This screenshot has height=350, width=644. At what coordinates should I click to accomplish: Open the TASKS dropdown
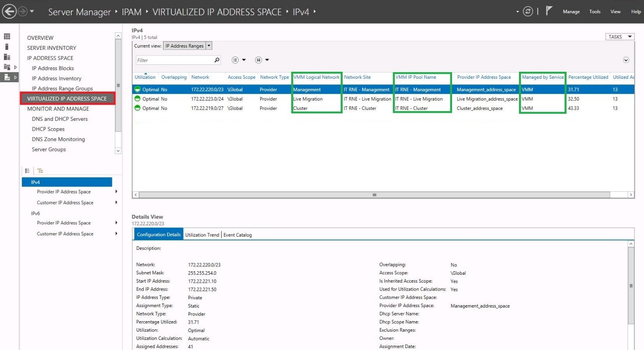pos(619,37)
